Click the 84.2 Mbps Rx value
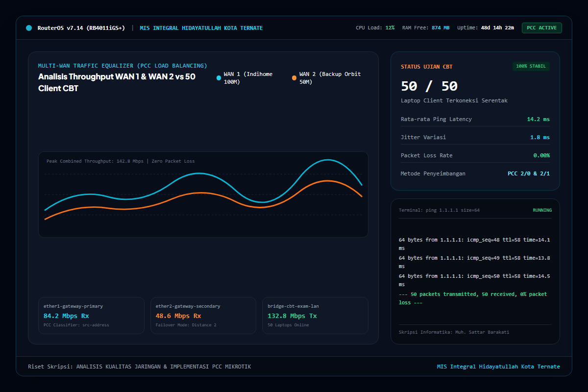Image resolution: width=588 pixels, height=392 pixels. pos(66,316)
